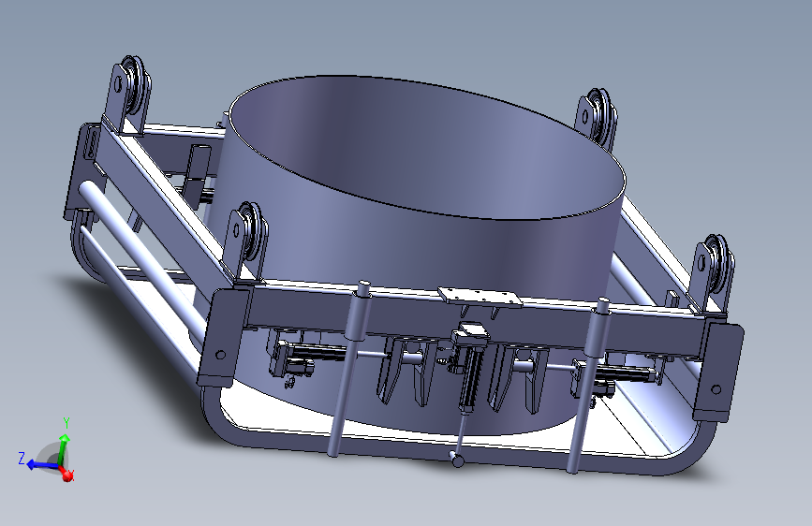The height and width of the screenshot is (526, 812).
Task: Select the front-left corner bracket of the frame
Action: (224, 338)
